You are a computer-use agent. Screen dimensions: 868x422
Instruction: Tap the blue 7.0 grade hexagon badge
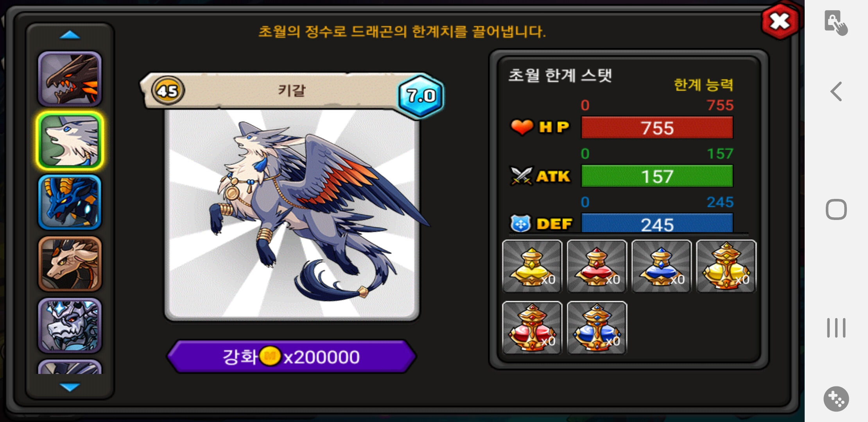(x=421, y=96)
